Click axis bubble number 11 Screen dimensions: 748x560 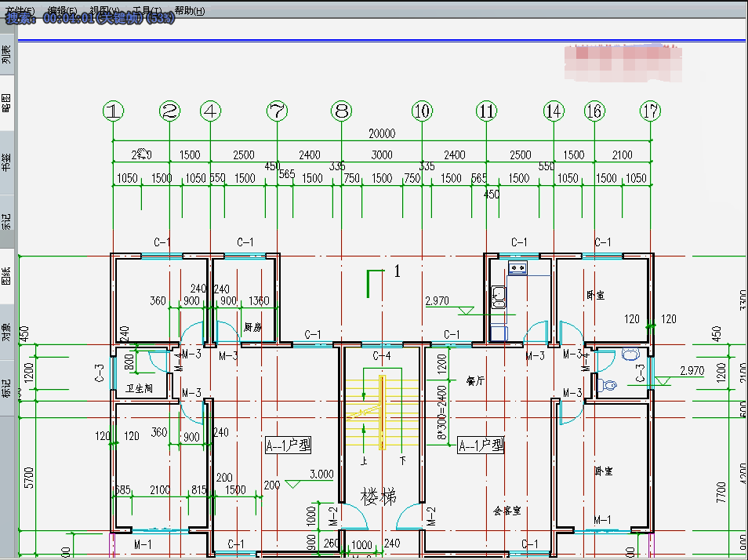(x=487, y=111)
